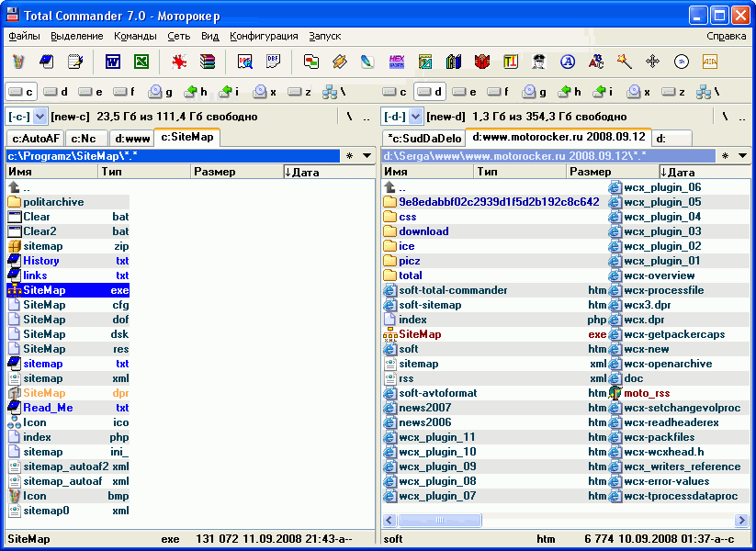Switch left panel to drive g
This screenshot has width=756, height=551.
coord(161,92)
